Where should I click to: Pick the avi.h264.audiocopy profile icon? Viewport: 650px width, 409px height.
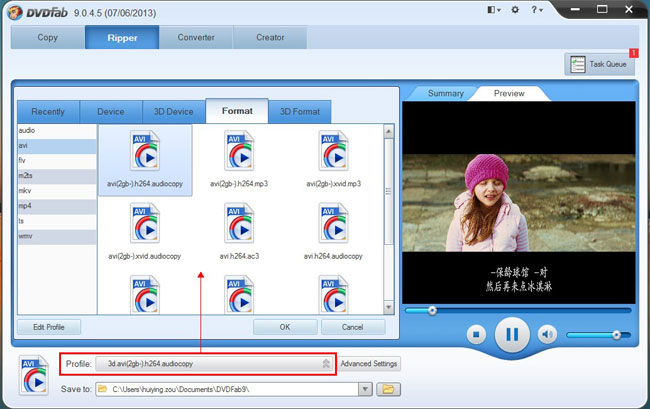click(x=333, y=223)
